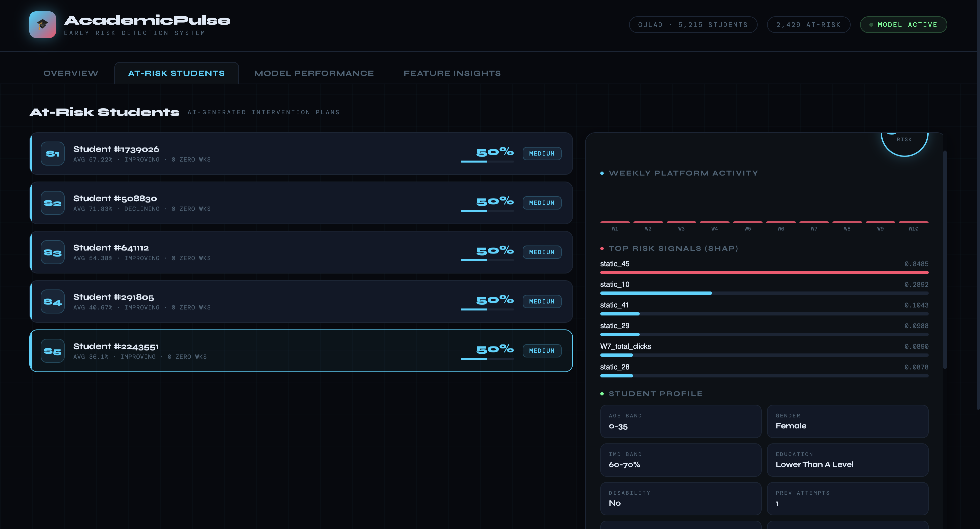Click the S4 student avatar badge

tap(53, 301)
